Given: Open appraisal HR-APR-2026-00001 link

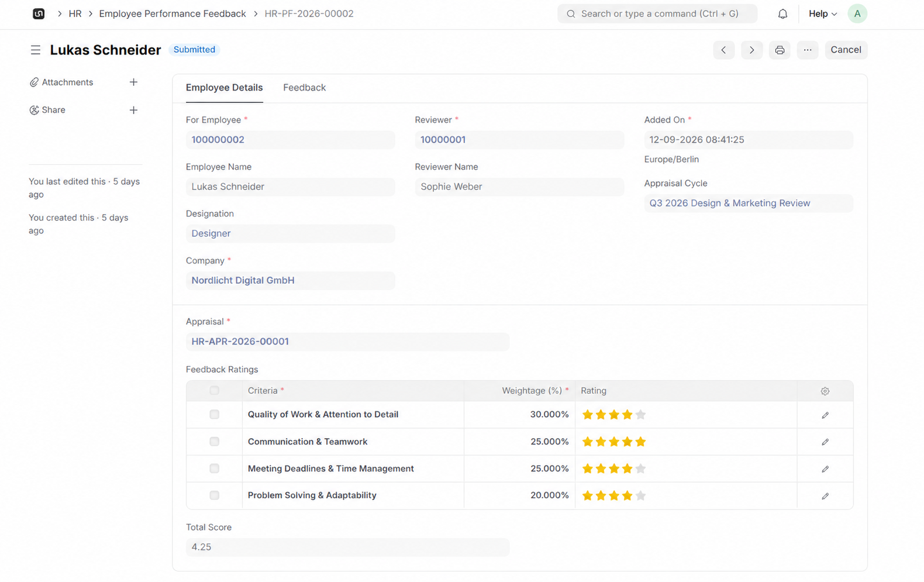Looking at the screenshot, I should pyautogui.click(x=240, y=342).
